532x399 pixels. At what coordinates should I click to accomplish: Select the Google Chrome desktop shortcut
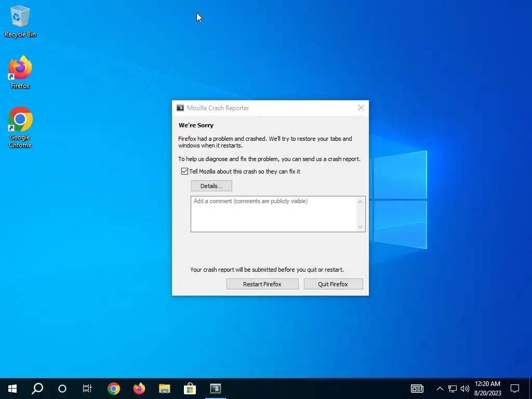click(x=20, y=128)
